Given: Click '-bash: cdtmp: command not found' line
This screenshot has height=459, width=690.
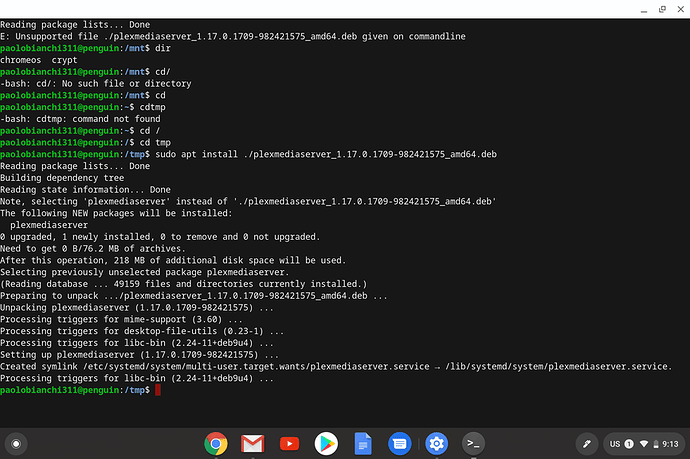Looking at the screenshot, I should 80,119.
